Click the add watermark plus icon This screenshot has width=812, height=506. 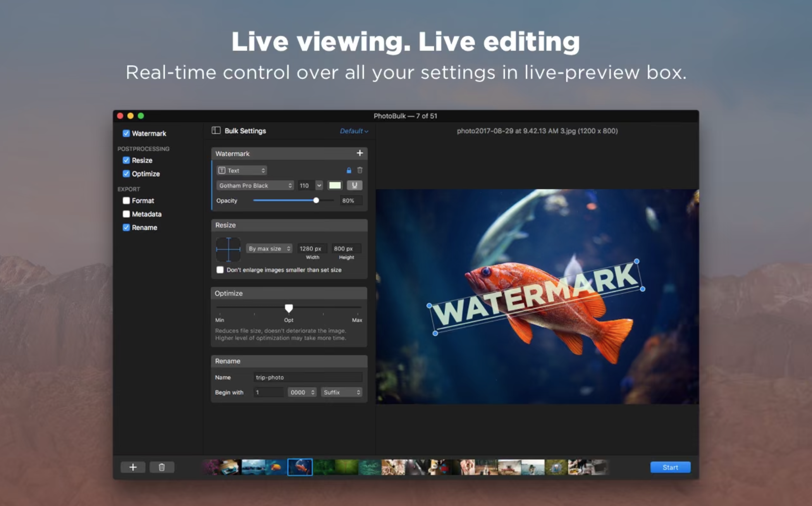(x=360, y=153)
